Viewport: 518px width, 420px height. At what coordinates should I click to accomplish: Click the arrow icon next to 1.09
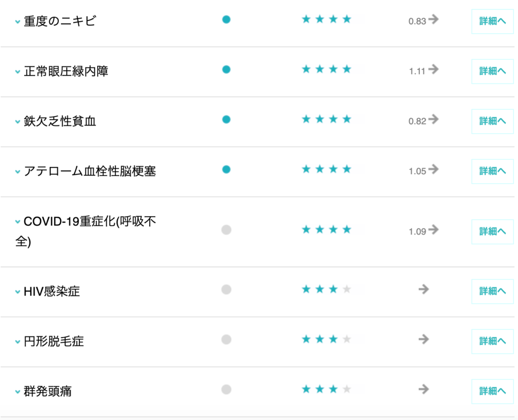click(433, 230)
